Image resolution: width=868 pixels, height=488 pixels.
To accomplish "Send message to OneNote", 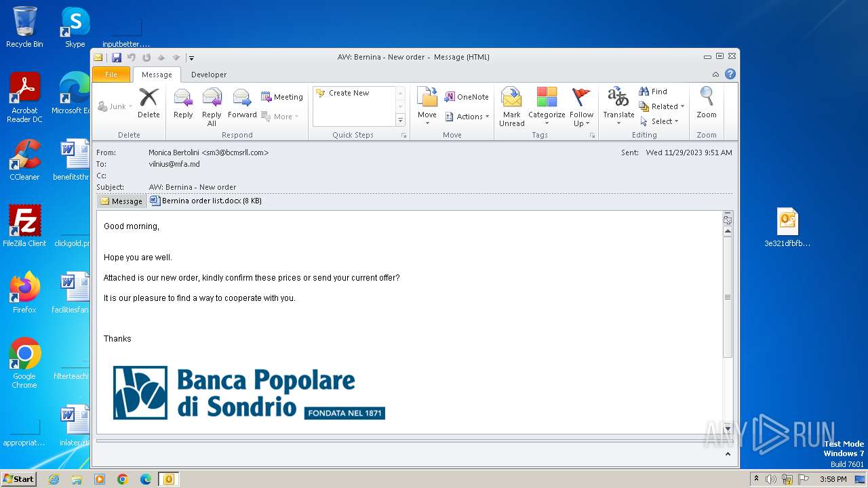I will [x=467, y=97].
